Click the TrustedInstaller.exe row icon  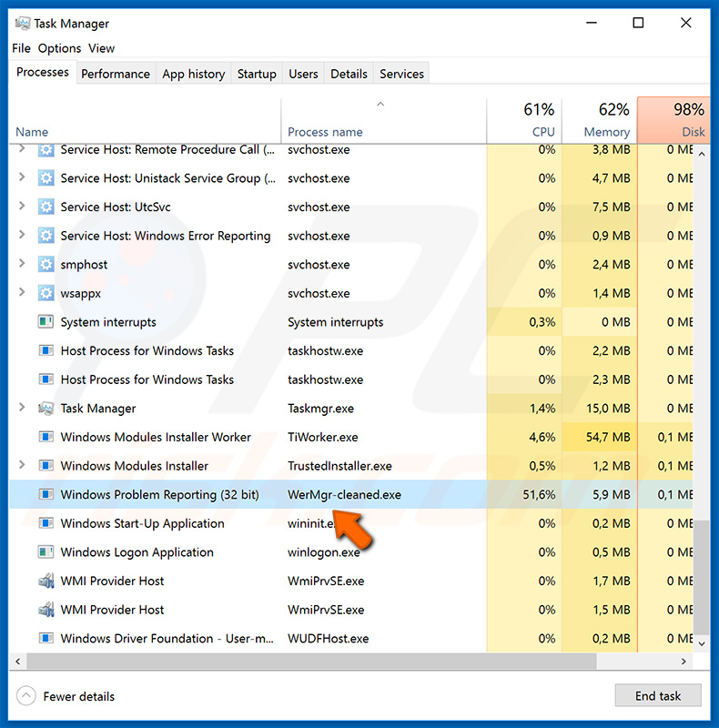click(46, 466)
